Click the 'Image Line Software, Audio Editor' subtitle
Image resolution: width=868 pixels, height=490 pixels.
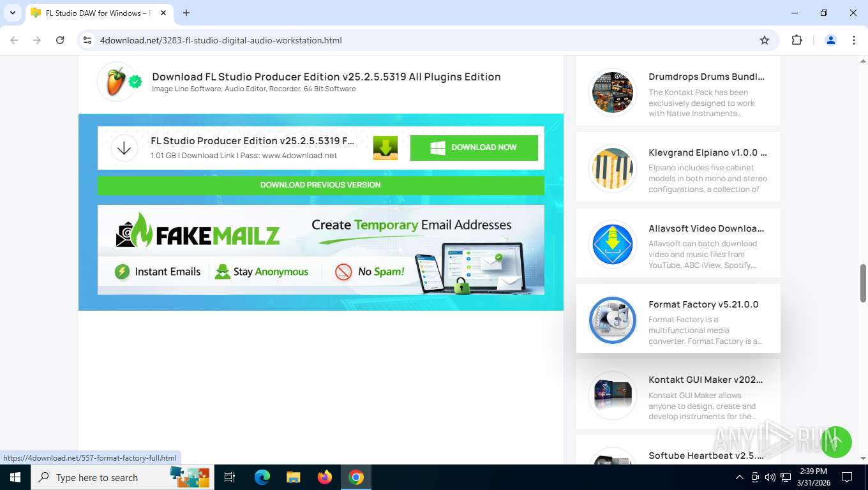point(254,89)
